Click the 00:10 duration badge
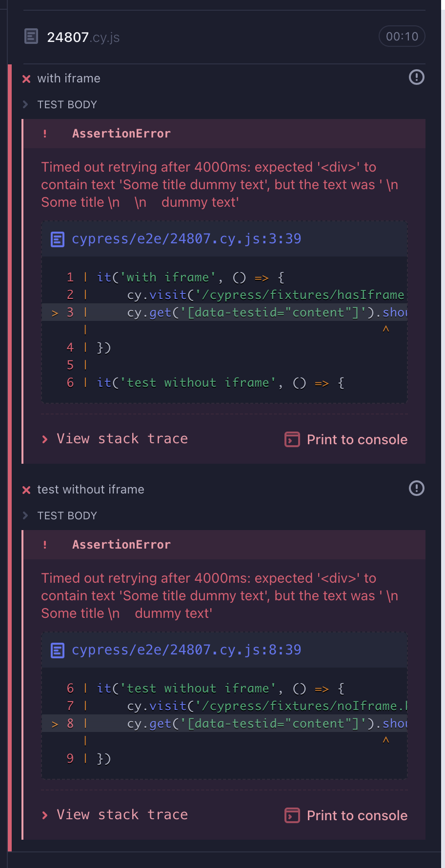The image size is (445, 868). pyautogui.click(x=402, y=36)
